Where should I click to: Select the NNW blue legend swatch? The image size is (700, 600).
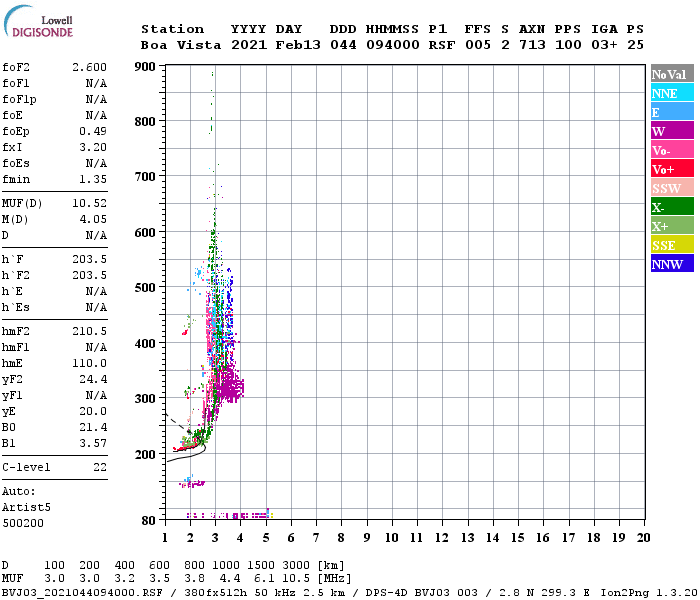(672, 263)
